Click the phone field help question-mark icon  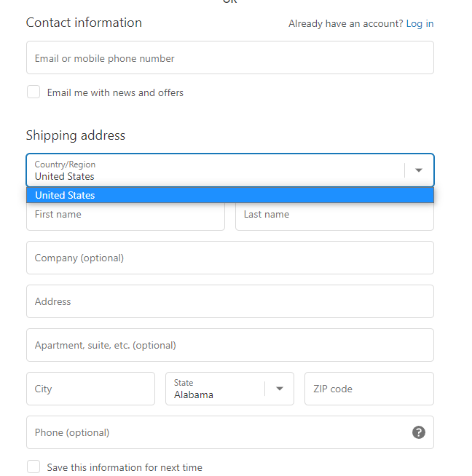[419, 432]
